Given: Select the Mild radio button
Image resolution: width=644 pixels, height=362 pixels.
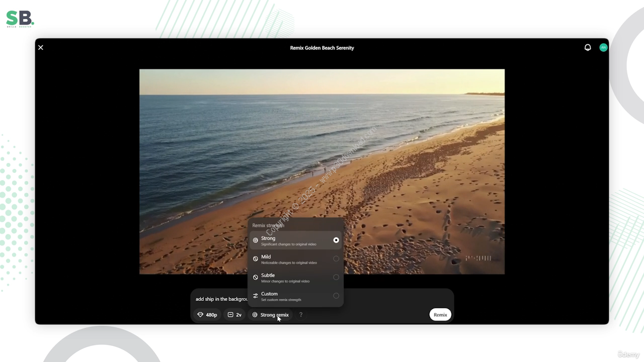Looking at the screenshot, I should (336, 258).
